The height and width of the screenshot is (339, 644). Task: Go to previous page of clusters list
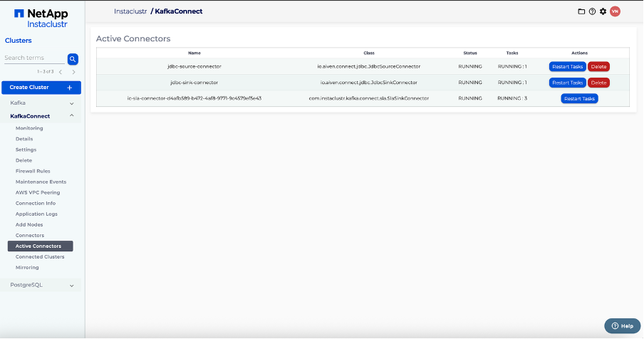click(61, 72)
